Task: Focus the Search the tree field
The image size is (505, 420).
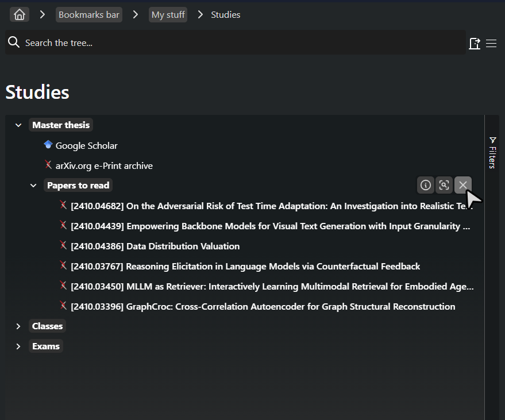Action: [x=236, y=43]
